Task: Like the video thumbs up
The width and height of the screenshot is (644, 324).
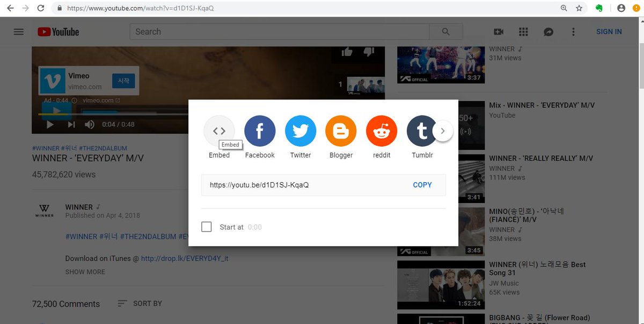Action: coord(347,51)
